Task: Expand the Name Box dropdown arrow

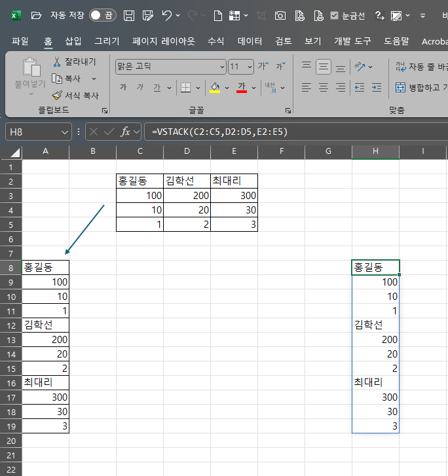Action: (65, 132)
